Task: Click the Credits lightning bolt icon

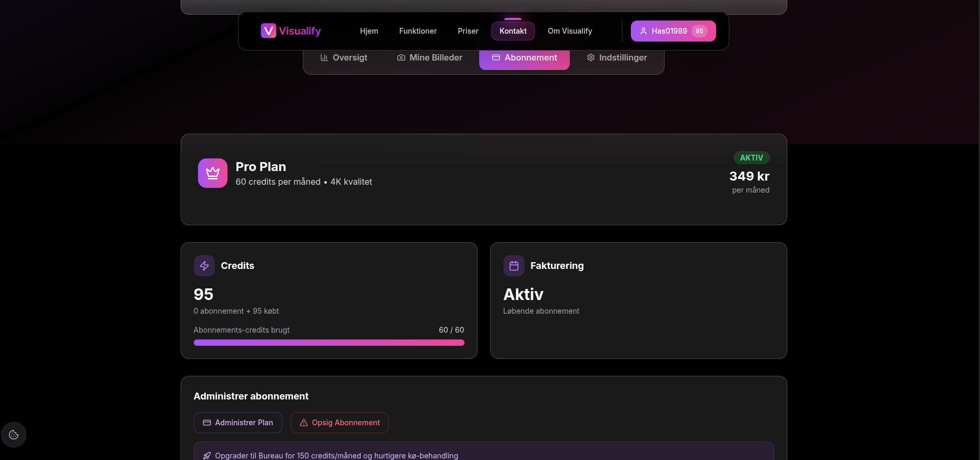Action: coord(204,266)
